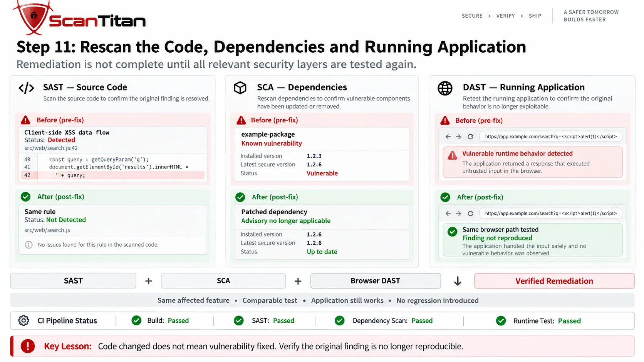The height and width of the screenshot is (362, 644).
Task: Click the down arrow before Verified Remediation
Action: click(x=458, y=281)
